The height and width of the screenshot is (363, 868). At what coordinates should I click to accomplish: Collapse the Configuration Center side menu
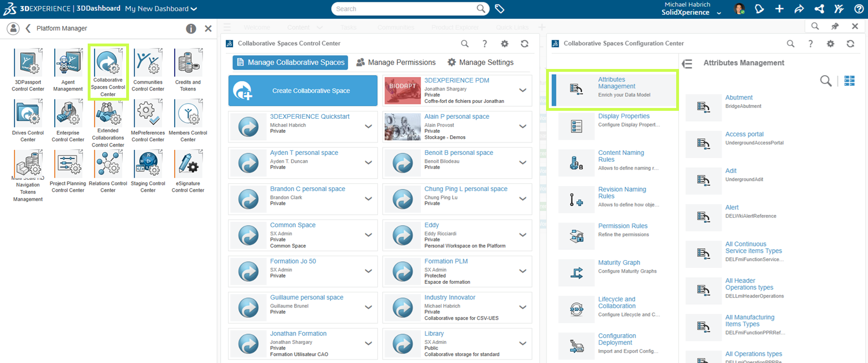pyautogui.click(x=687, y=64)
